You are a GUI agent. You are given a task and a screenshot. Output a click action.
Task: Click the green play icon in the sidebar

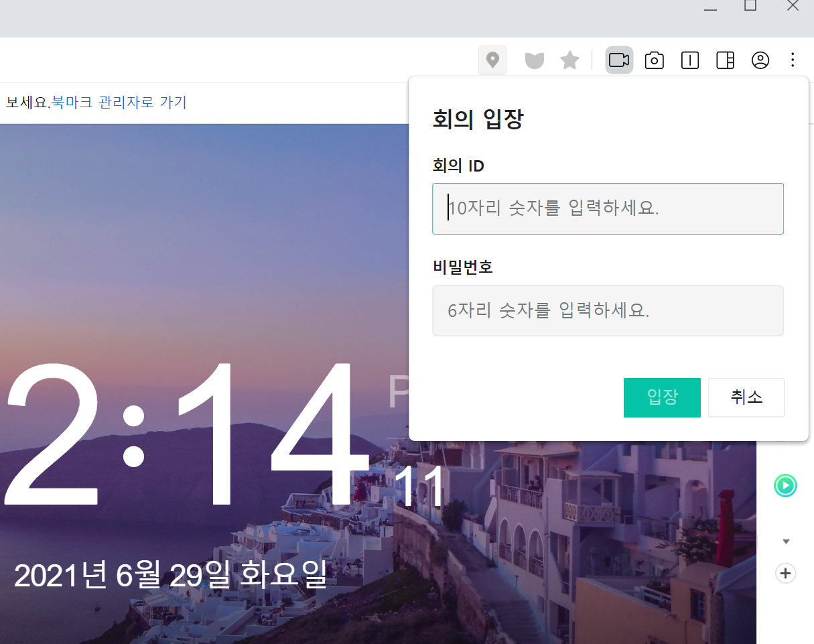[785, 485]
